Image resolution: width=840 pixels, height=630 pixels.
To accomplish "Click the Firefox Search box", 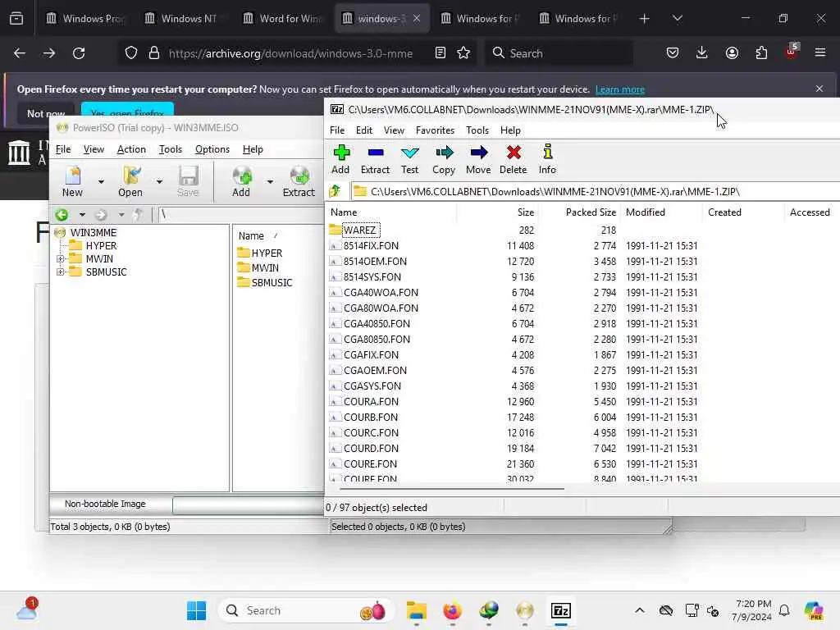I will [559, 53].
